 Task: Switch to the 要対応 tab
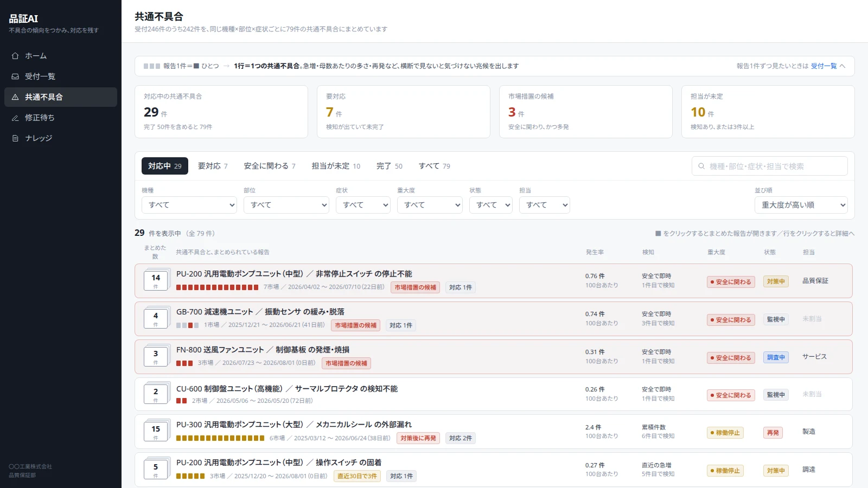tap(213, 166)
